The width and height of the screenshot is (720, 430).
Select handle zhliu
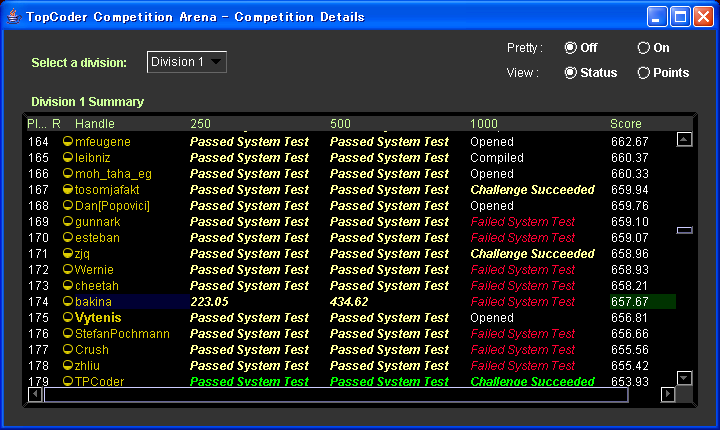pos(87,366)
